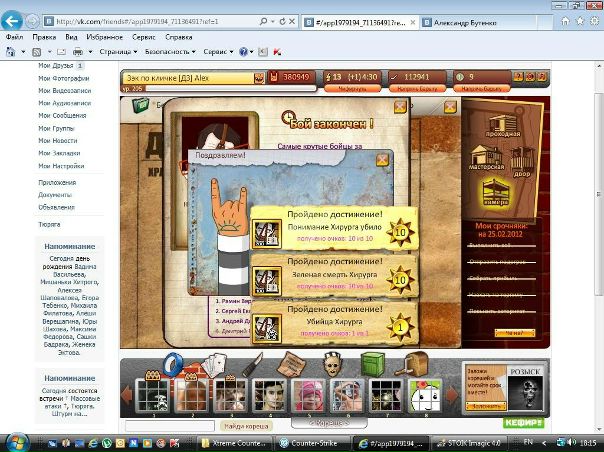
Task: Open Мои Сообщения link in sidebar
Action: 64,113
